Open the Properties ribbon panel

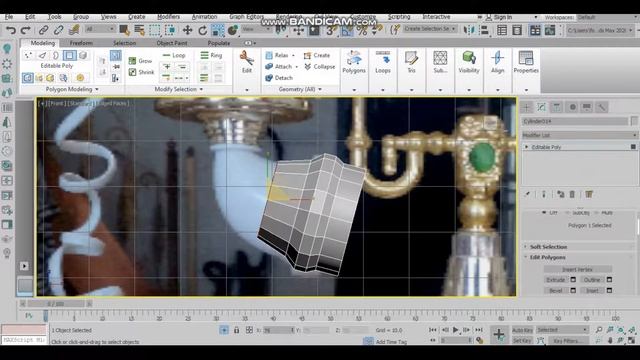coord(526,62)
